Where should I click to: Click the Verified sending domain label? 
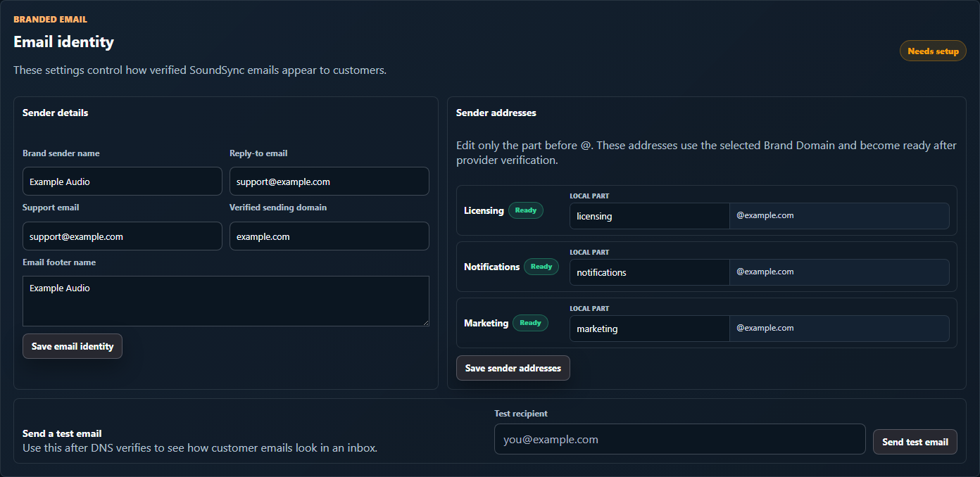[278, 208]
